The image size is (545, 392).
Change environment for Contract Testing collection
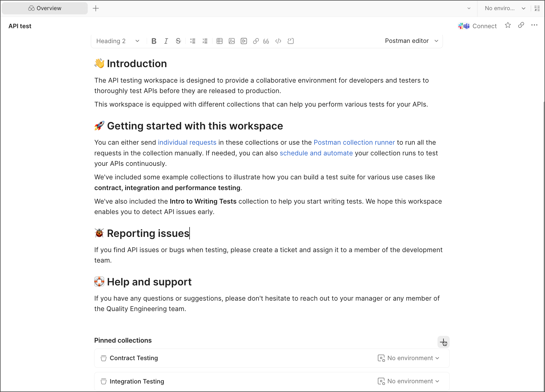408,358
